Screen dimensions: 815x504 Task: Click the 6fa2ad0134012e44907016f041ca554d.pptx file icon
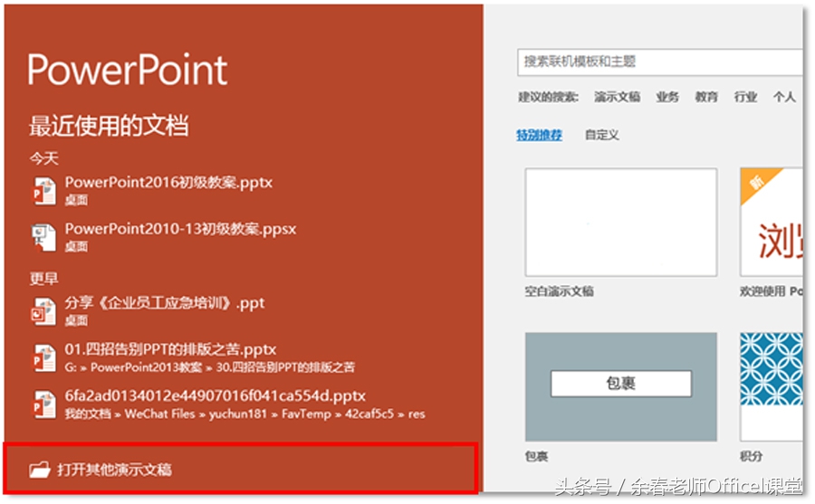[x=44, y=404]
